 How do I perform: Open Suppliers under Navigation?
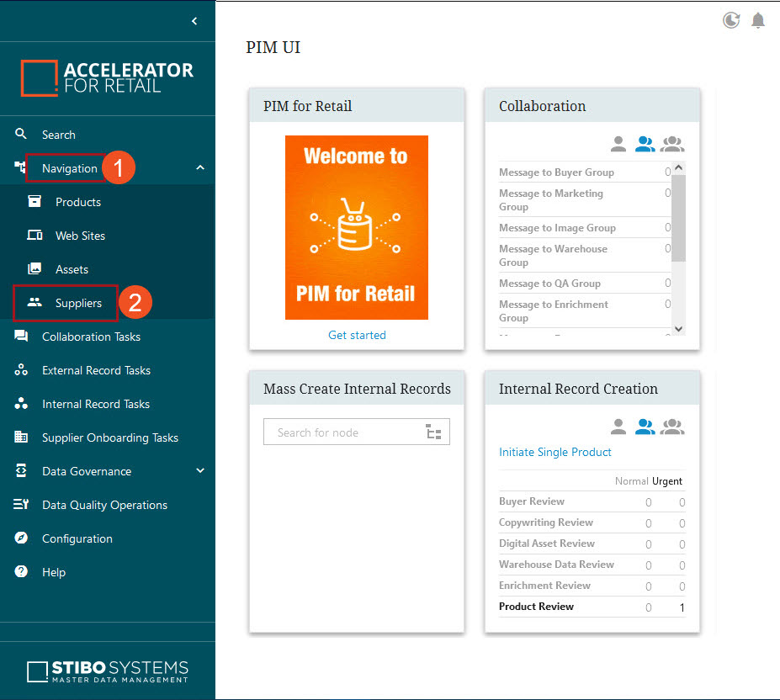pos(78,303)
